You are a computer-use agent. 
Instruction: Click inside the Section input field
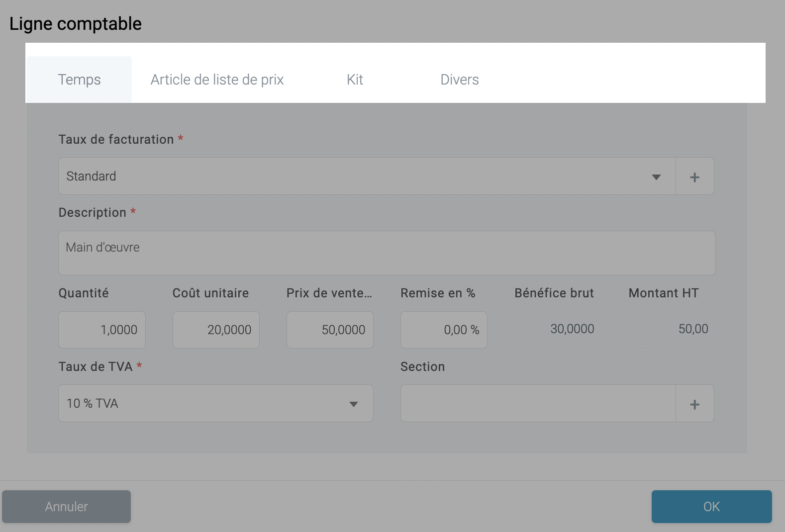[538, 404]
